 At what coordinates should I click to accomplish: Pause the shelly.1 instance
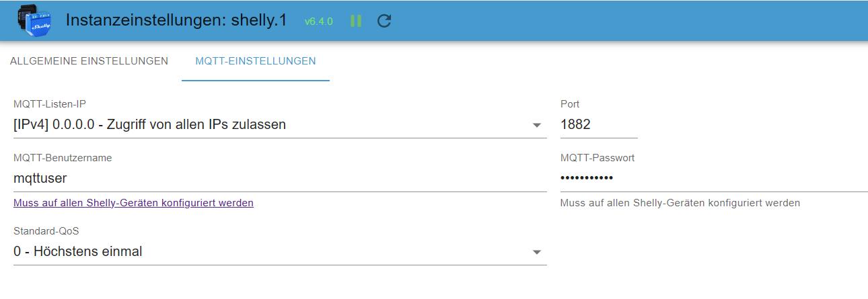tap(356, 21)
